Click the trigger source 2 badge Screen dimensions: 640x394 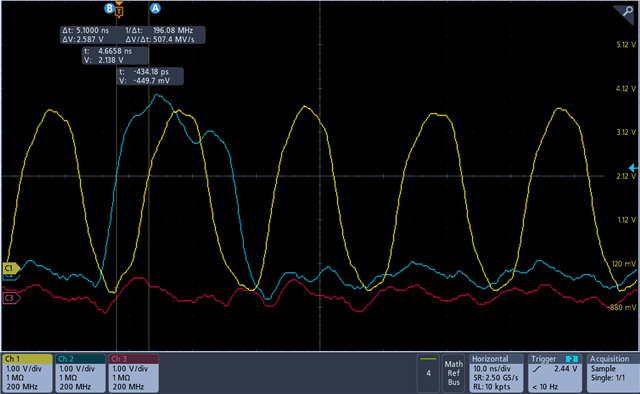click(571, 359)
